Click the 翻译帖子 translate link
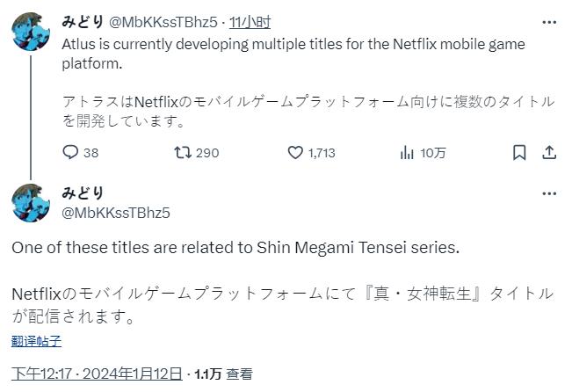Screen dimensions: 572x392 [x=37, y=341]
